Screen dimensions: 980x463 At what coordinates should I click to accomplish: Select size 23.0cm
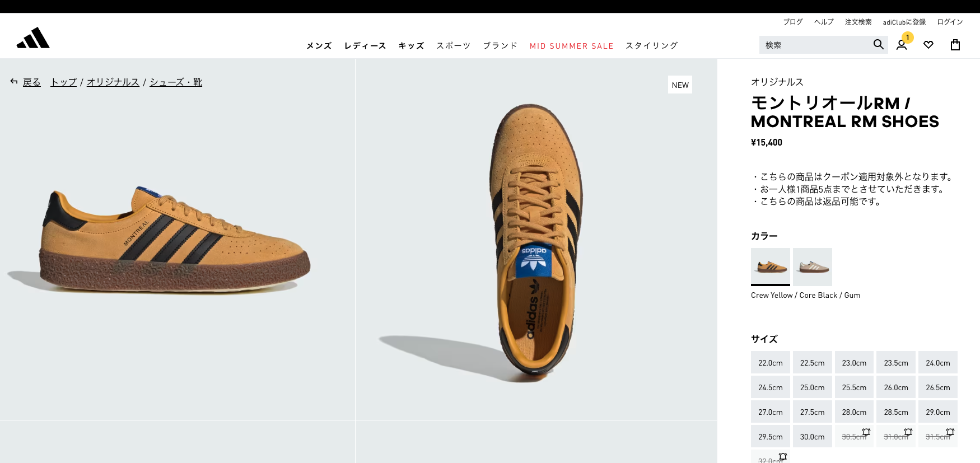pyautogui.click(x=854, y=363)
